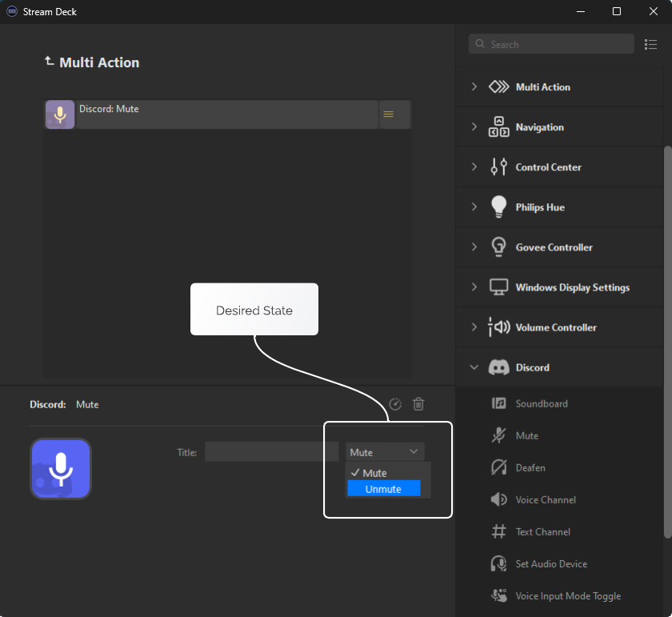Go back using the Multi Action arrow
This screenshot has height=617, width=672.
pos(50,62)
